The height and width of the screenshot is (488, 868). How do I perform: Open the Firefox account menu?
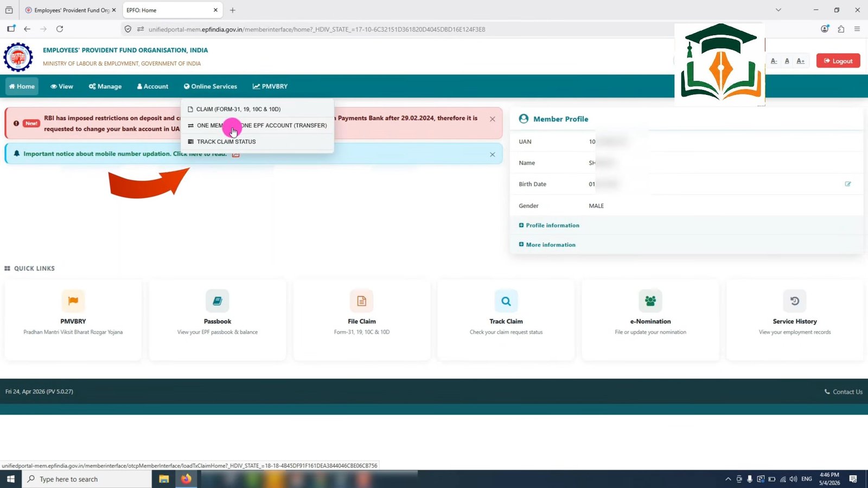(825, 29)
